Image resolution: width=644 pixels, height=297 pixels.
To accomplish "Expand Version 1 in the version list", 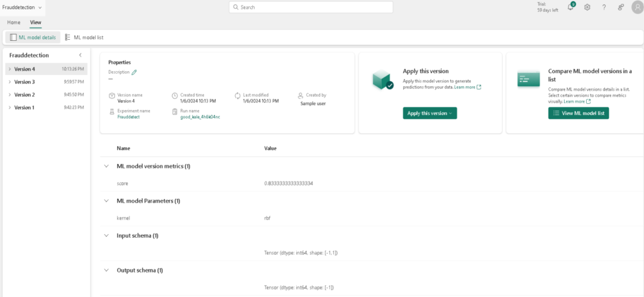I will coord(9,108).
